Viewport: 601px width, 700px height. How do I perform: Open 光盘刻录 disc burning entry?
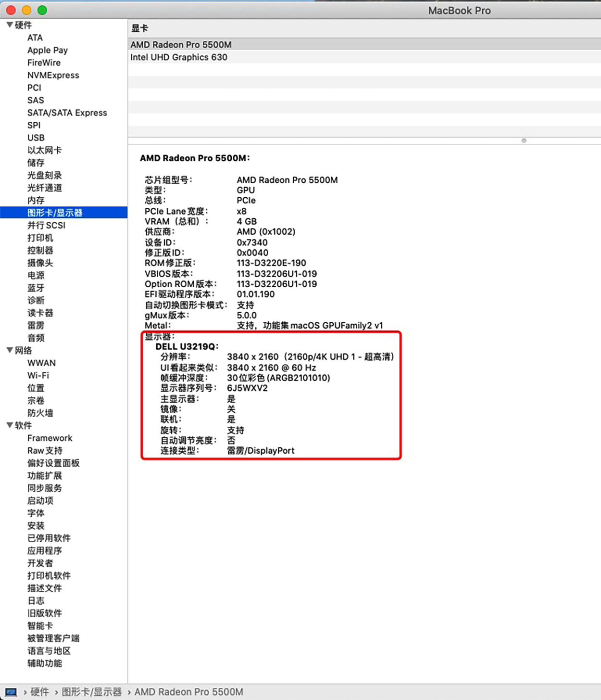(x=45, y=175)
